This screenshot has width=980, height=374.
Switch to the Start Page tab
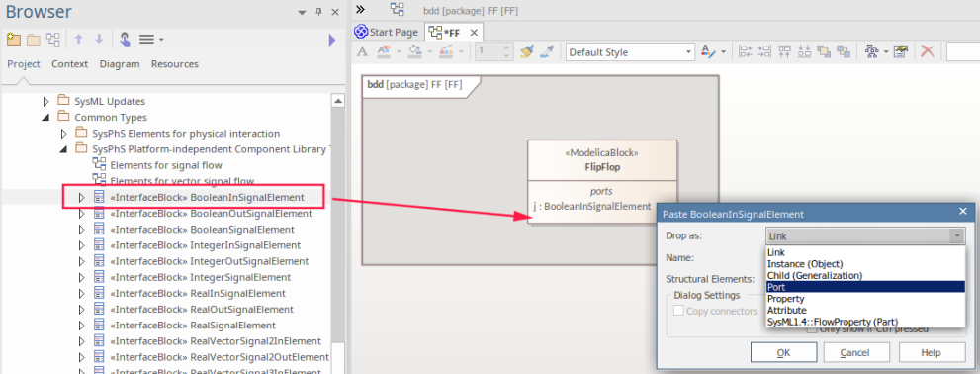coord(387,32)
